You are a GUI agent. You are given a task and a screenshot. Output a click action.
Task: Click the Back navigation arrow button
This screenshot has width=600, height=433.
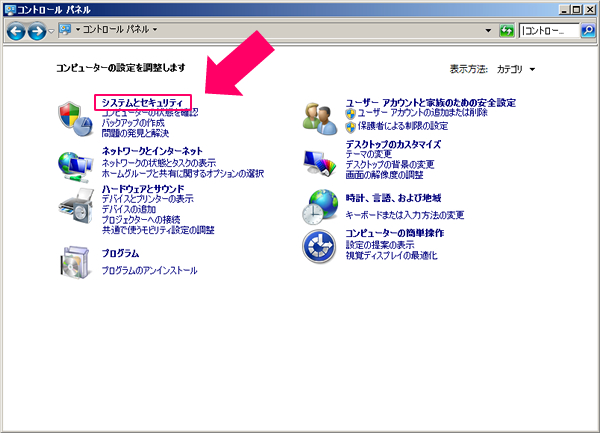click(x=17, y=31)
